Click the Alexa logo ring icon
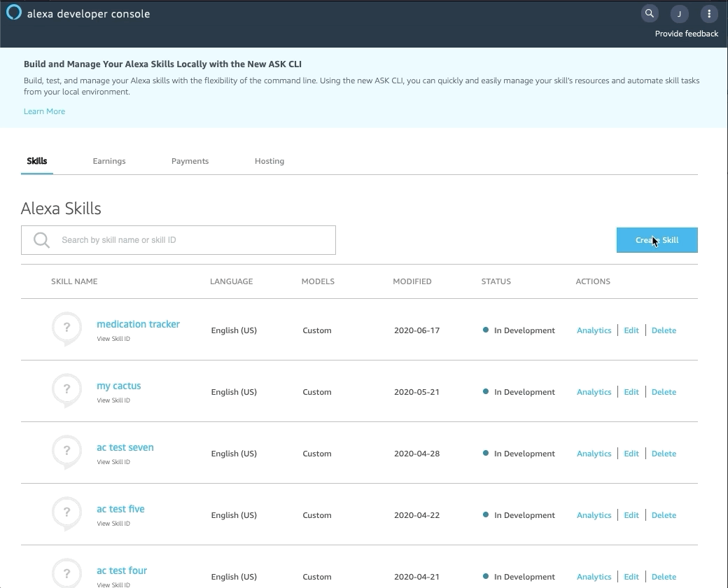 13,13
